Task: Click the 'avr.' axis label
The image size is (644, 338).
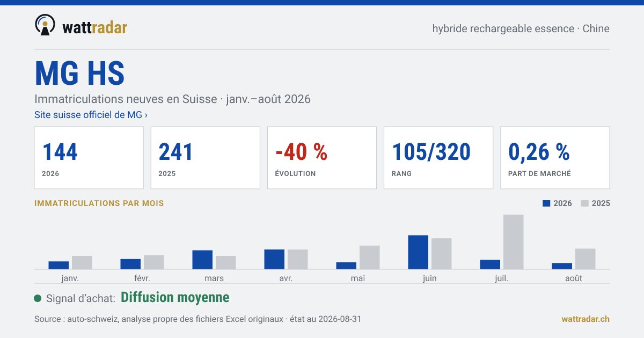Action: pos(286,278)
